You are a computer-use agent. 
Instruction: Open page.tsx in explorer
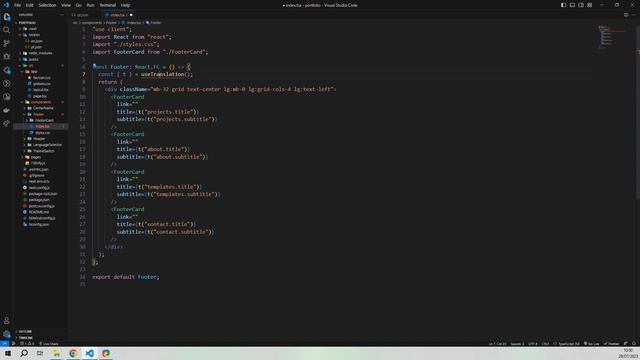point(40,96)
